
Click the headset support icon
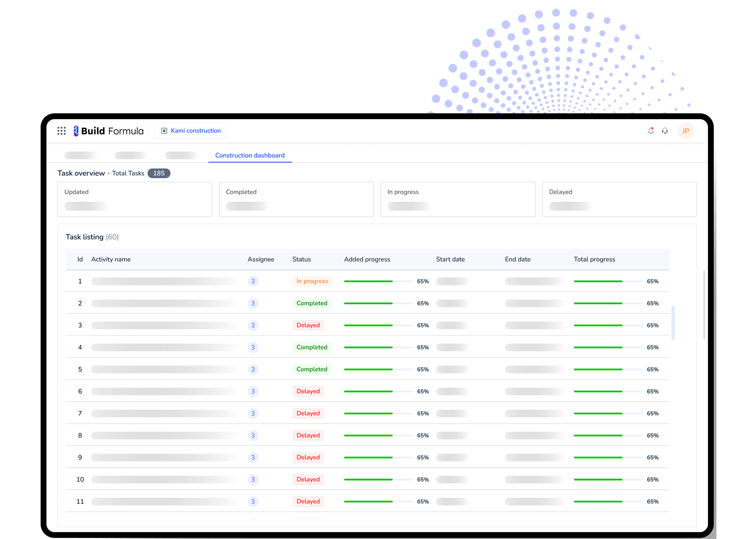point(664,131)
